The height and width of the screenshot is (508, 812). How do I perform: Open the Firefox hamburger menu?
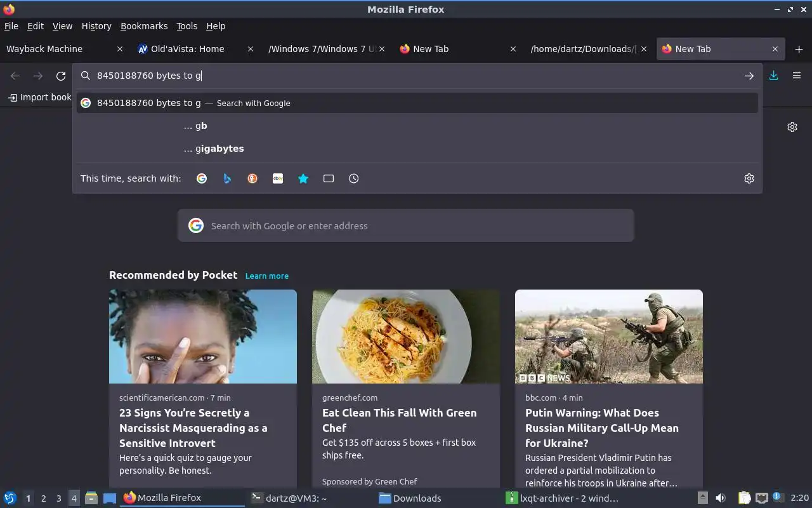click(797, 76)
